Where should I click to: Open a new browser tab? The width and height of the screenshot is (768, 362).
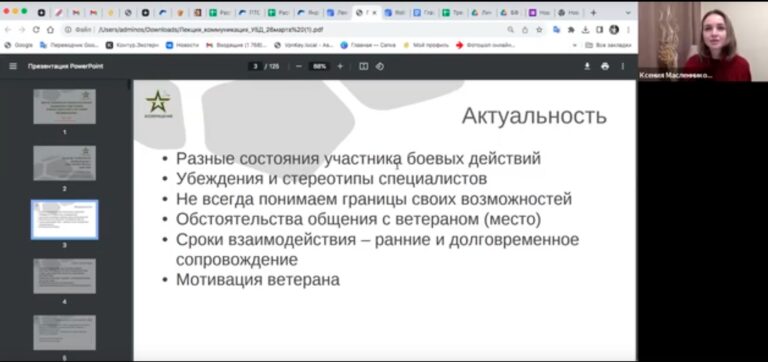click(x=593, y=13)
